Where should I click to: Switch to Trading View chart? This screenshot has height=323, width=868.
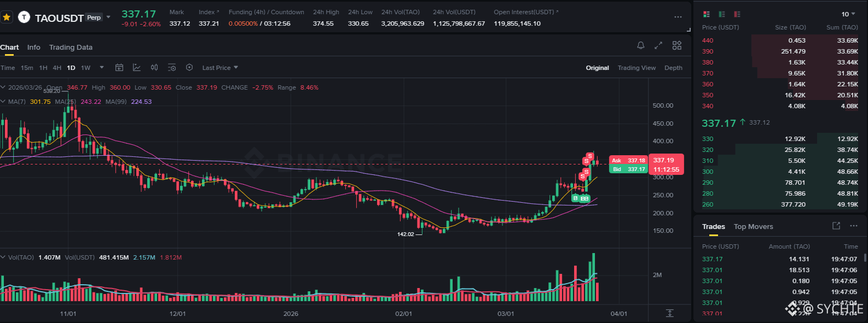[x=636, y=68]
